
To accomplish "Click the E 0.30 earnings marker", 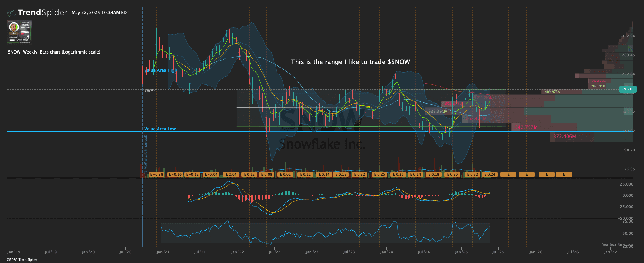I will click(x=473, y=174).
